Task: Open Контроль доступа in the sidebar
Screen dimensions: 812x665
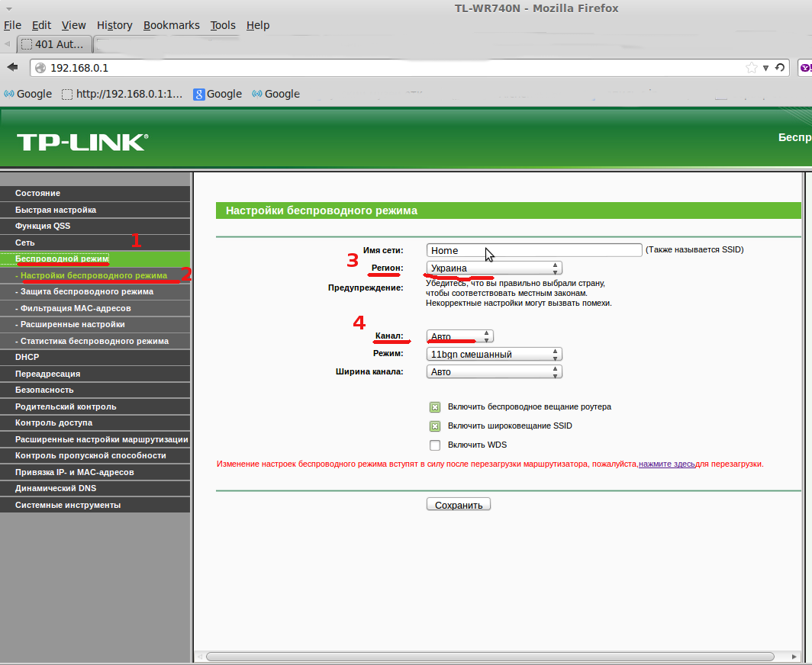Action: 95,422
